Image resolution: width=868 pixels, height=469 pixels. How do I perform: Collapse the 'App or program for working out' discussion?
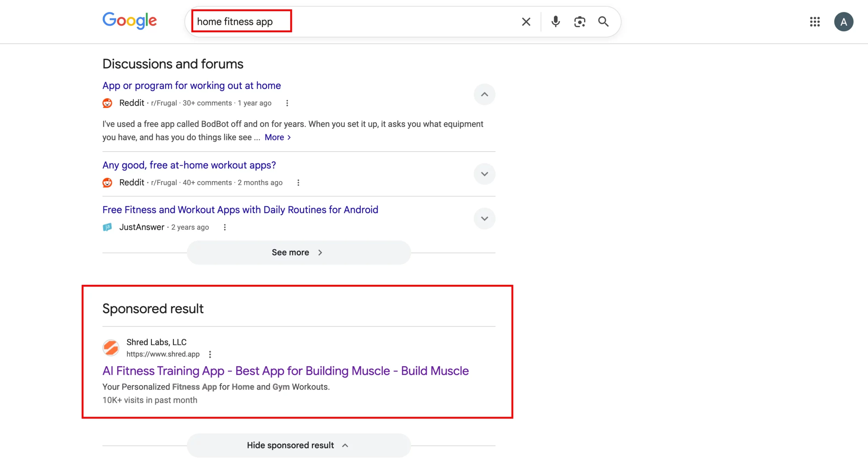[x=485, y=94]
